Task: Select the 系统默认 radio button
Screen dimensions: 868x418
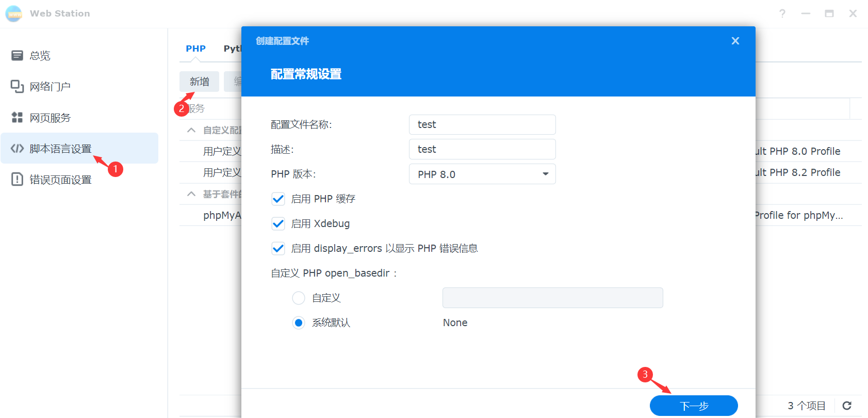Action: 299,323
